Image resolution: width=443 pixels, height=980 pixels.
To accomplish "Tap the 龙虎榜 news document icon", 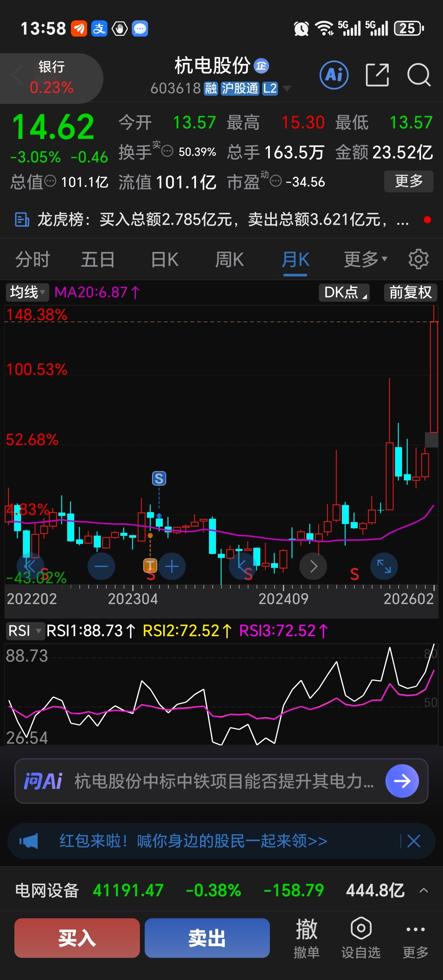I will click(22, 220).
